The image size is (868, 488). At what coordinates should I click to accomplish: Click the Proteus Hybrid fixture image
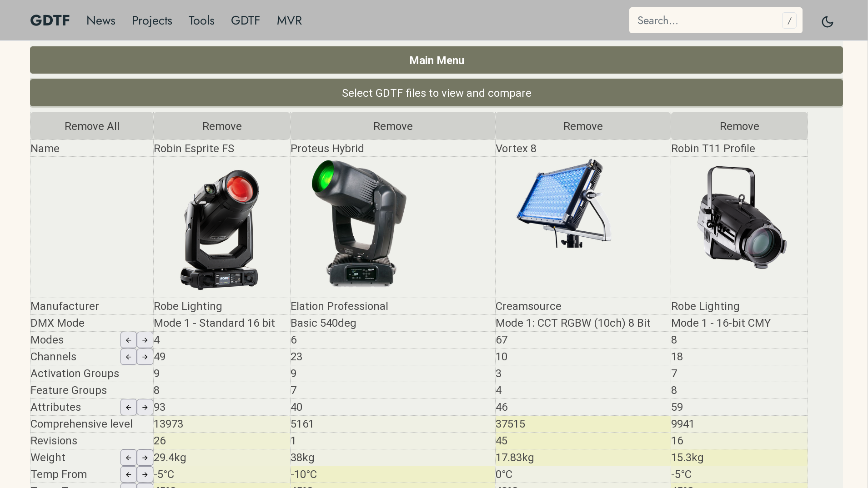tap(359, 223)
